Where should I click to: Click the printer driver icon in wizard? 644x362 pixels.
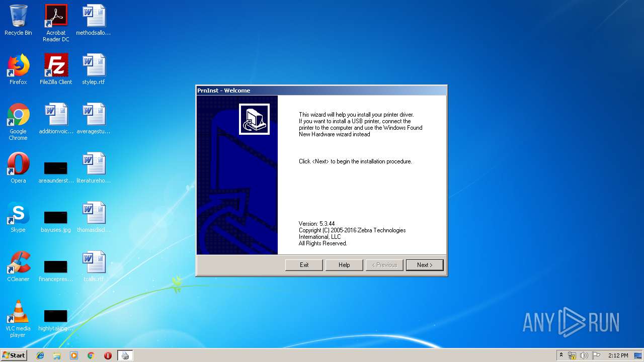click(x=254, y=119)
